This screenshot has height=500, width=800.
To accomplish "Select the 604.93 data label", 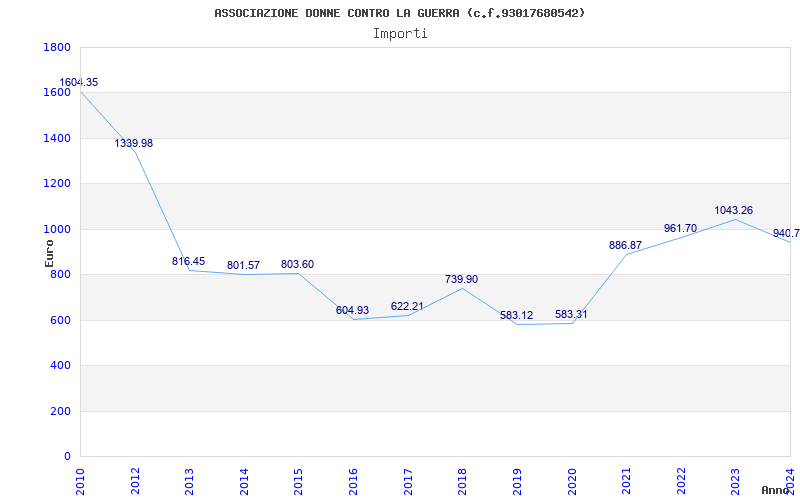I will click(352, 310).
